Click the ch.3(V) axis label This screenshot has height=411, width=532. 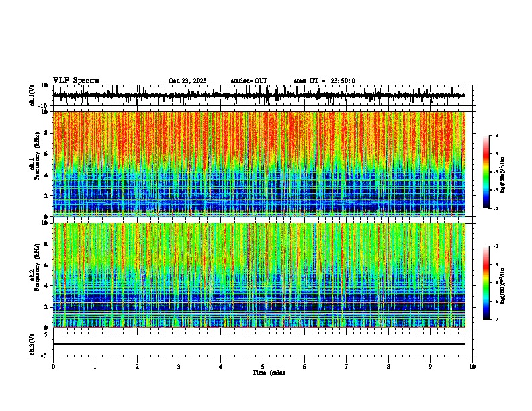click(32, 345)
